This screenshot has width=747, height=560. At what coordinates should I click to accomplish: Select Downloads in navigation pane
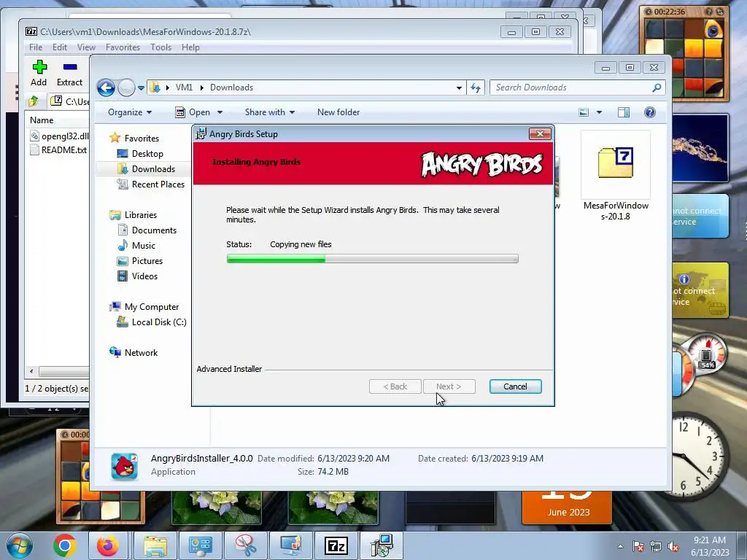[146, 169]
